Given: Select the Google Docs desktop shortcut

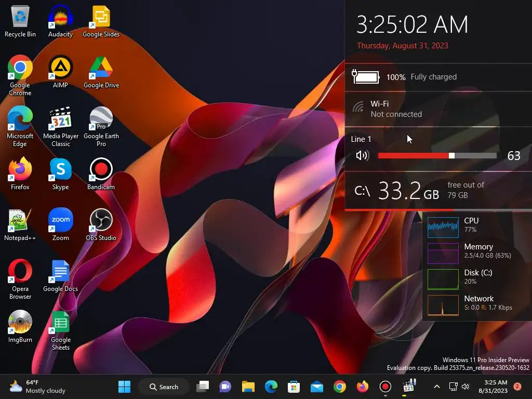Looking at the screenshot, I should click(x=60, y=275).
